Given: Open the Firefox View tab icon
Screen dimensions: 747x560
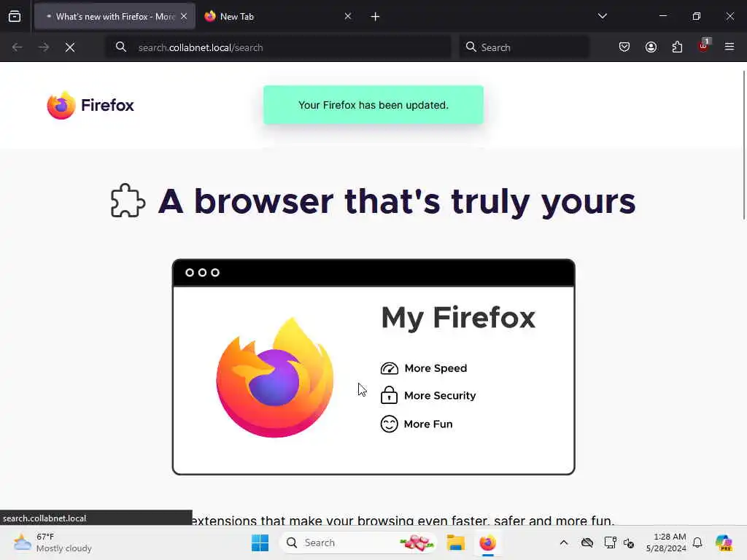Looking at the screenshot, I should (15, 17).
